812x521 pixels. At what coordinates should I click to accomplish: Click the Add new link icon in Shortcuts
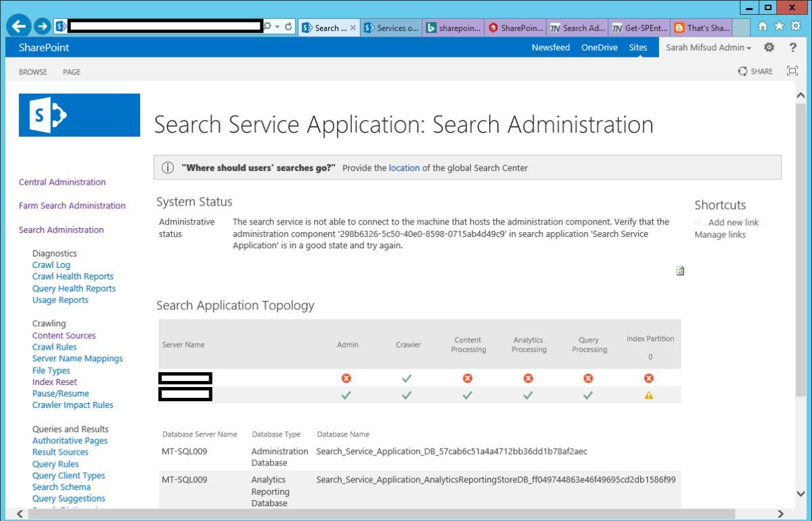tap(698, 222)
